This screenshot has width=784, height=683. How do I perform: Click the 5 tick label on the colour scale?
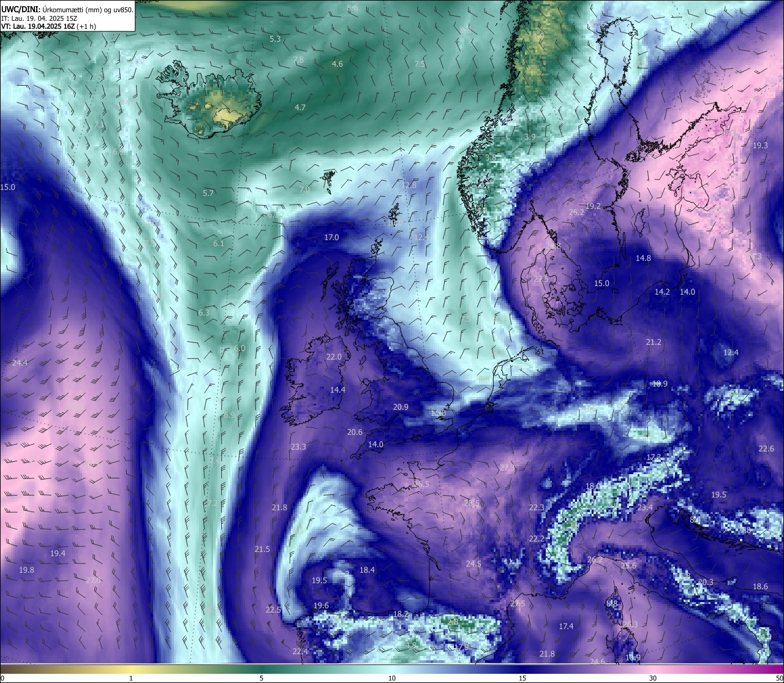point(262,677)
